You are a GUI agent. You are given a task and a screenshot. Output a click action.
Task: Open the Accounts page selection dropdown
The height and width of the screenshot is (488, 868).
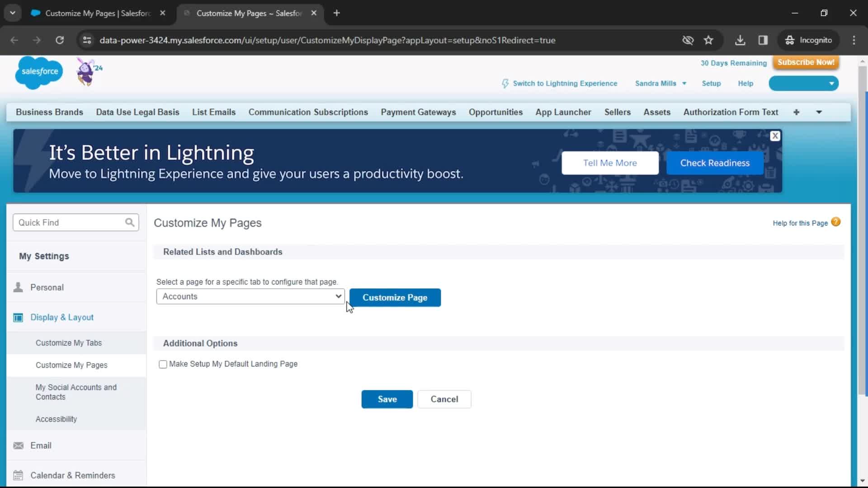coord(250,296)
